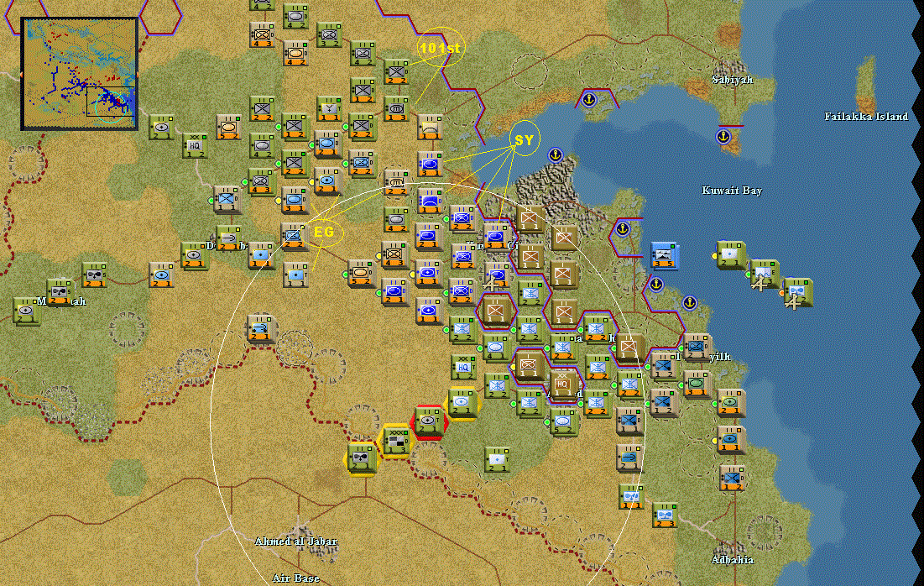Select the blue naval ship counter 3-5
Image resolution: width=924 pixels, height=586 pixels.
pyautogui.click(x=665, y=255)
